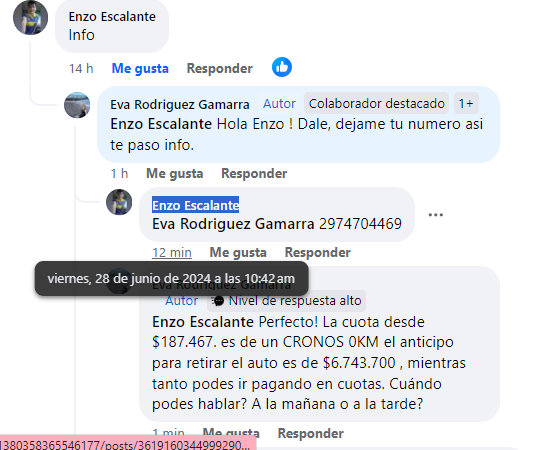Toggle Me gusta on Enzo's Info comment

click(x=140, y=69)
